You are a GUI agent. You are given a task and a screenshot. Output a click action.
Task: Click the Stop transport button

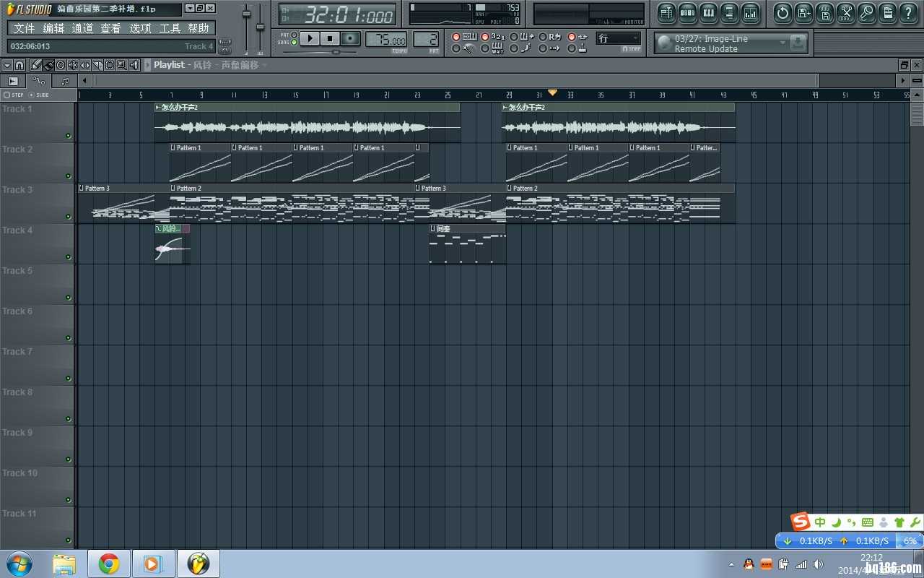coord(330,38)
